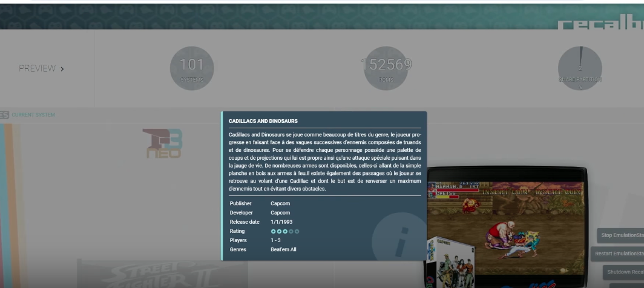644x288 pixels.
Task: Click the Cadillacs and Dinosaurs gameplay screenshot
Action: pos(505,228)
